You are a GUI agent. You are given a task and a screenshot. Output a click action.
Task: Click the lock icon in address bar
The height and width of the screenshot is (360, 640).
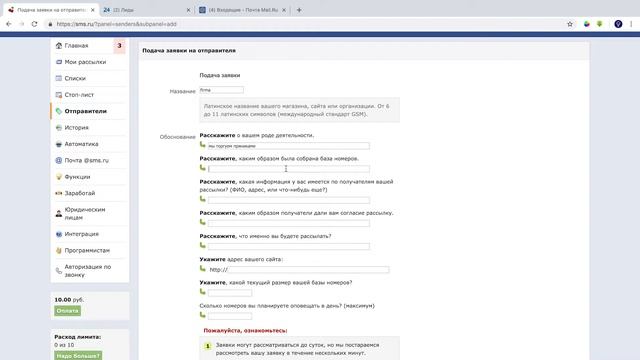(x=50, y=24)
